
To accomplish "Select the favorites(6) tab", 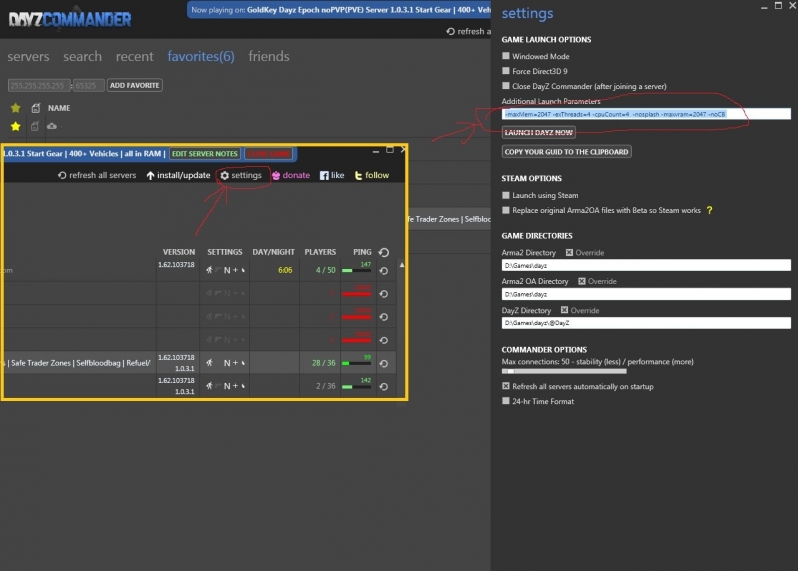I will (x=201, y=56).
